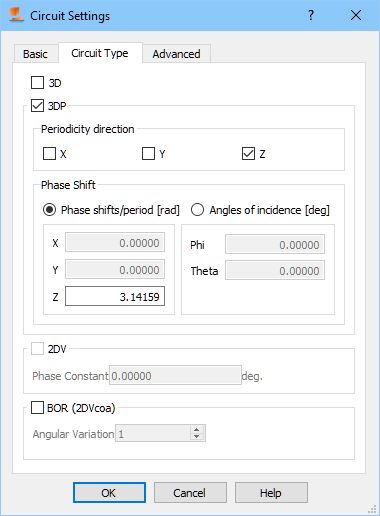Check the Y periodicity direction box
The image size is (380, 516).
(x=148, y=154)
